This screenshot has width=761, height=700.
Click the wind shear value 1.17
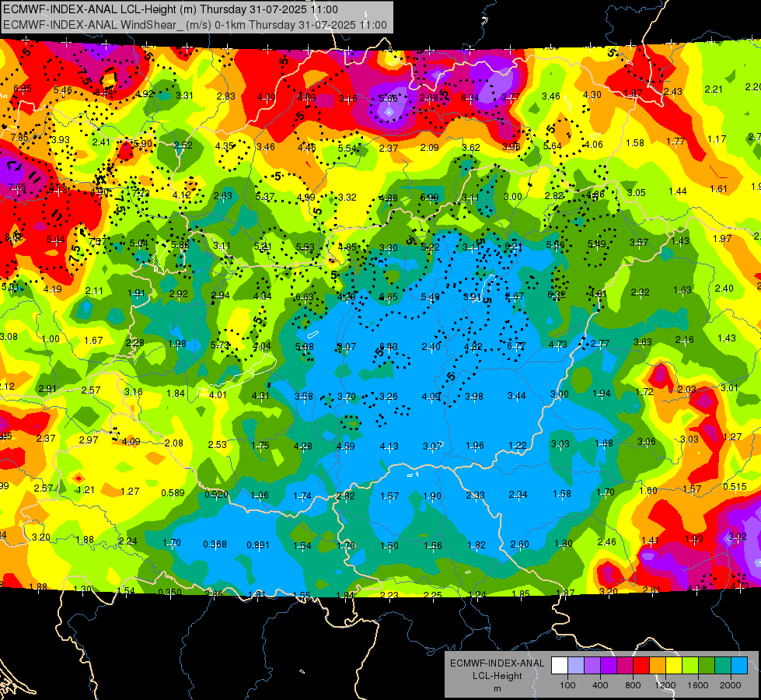point(717,139)
